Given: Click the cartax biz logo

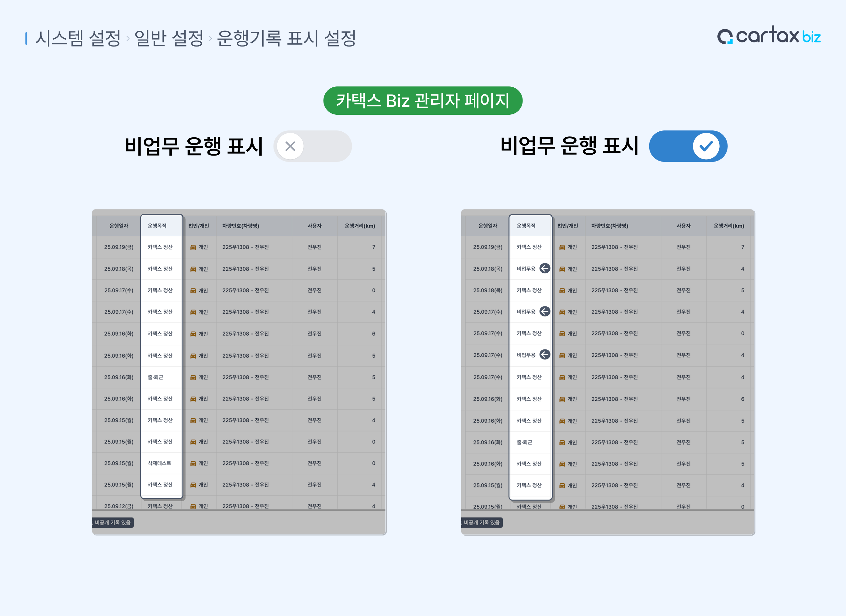Looking at the screenshot, I should click(x=769, y=36).
